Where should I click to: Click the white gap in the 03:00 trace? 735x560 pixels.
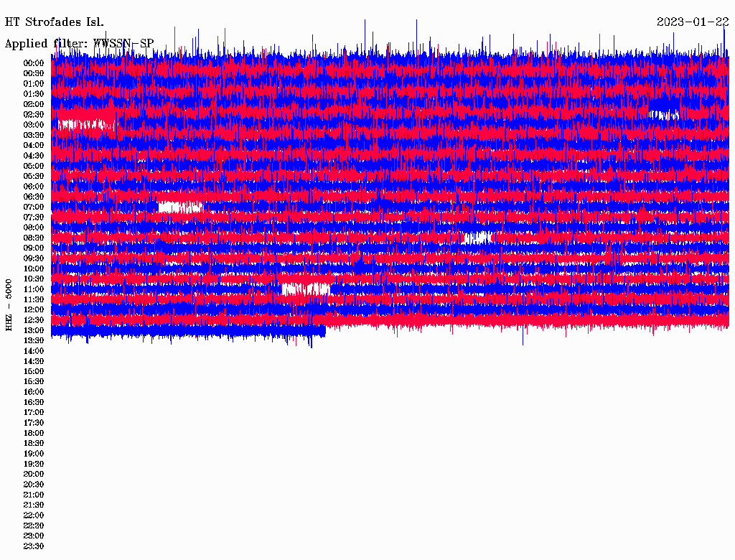[x=86, y=124]
